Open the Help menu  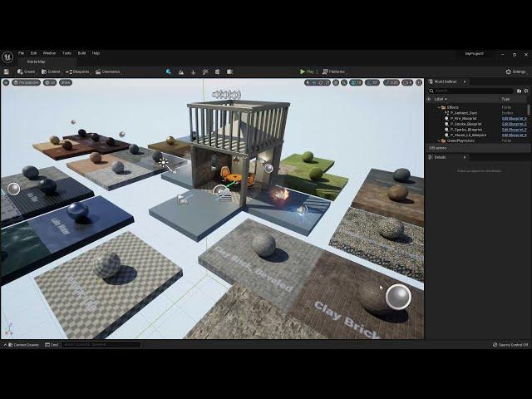pyautogui.click(x=96, y=53)
